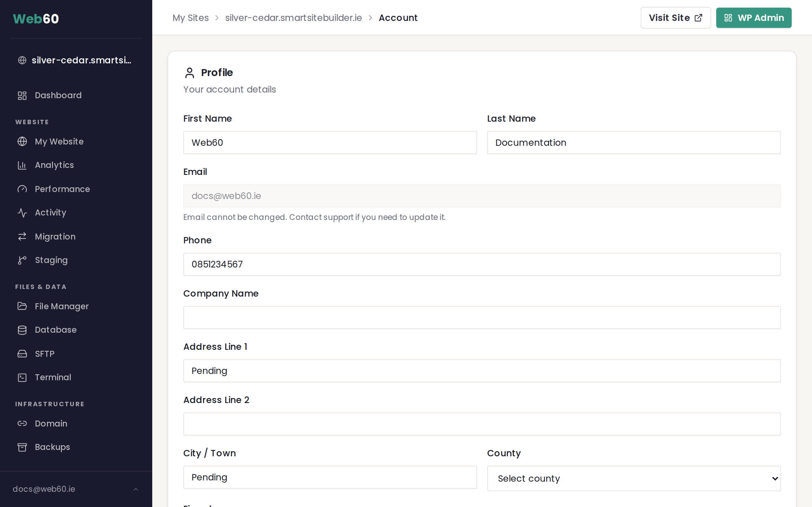This screenshot has width=812, height=507.
Task: Open the Database tool
Action: click(x=56, y=330)
